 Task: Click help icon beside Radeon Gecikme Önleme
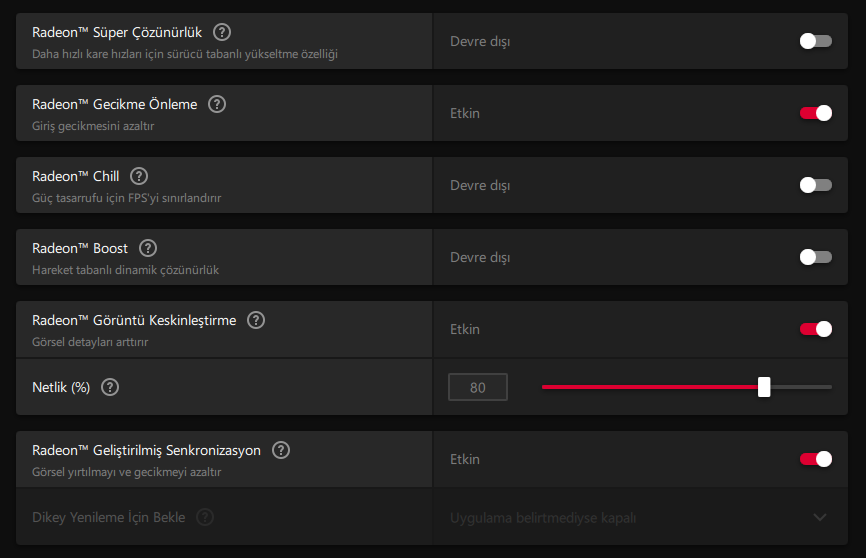(x=217, y=104)
